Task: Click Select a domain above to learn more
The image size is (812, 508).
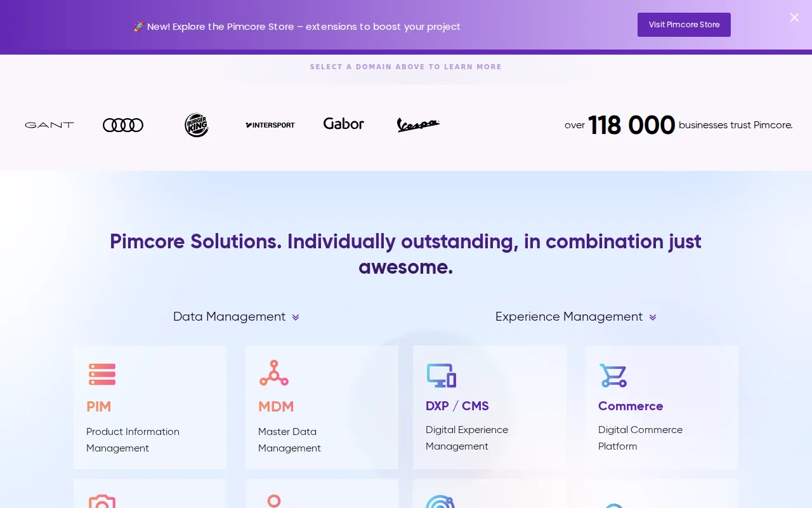Action: coord(406,67)
